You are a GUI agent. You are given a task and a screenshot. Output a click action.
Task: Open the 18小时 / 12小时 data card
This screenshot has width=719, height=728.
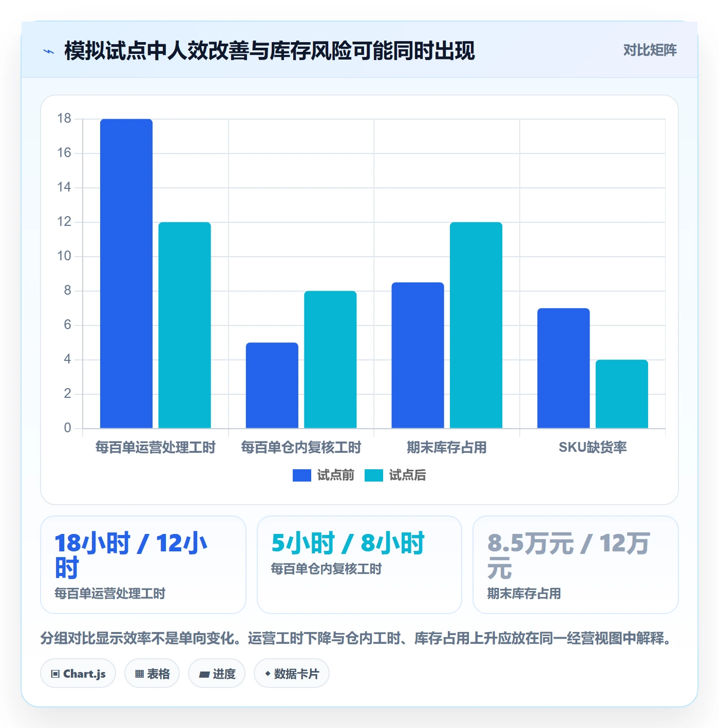(x=143, y=565)
